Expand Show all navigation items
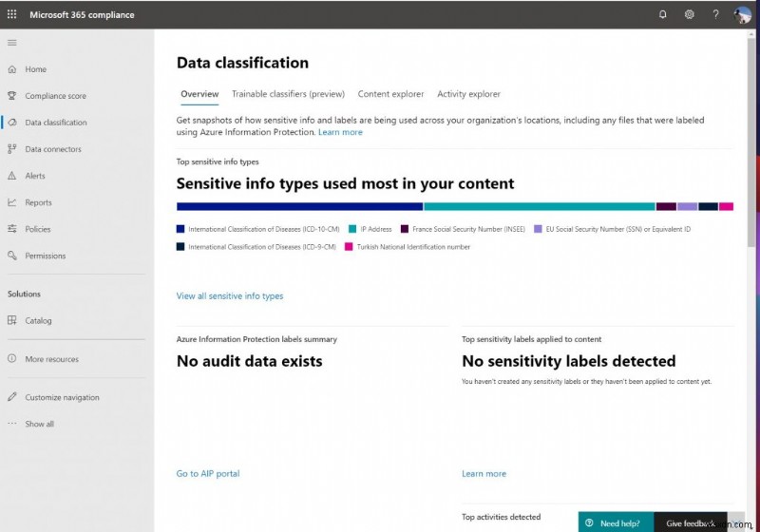This screenshot has height=532, width=760. pos(39,424)
